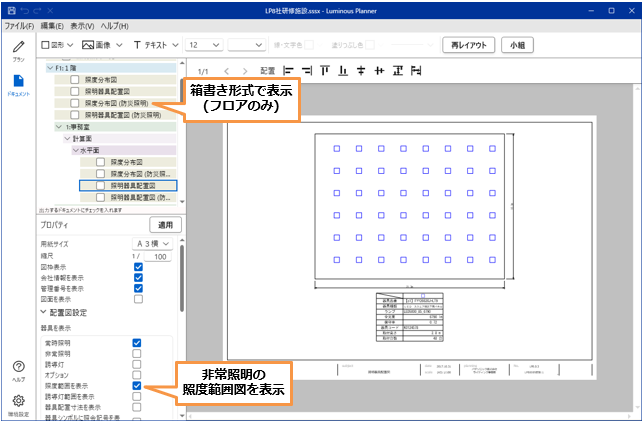Go to the previous page arrow
644x424 pixels.
(227, 71)
